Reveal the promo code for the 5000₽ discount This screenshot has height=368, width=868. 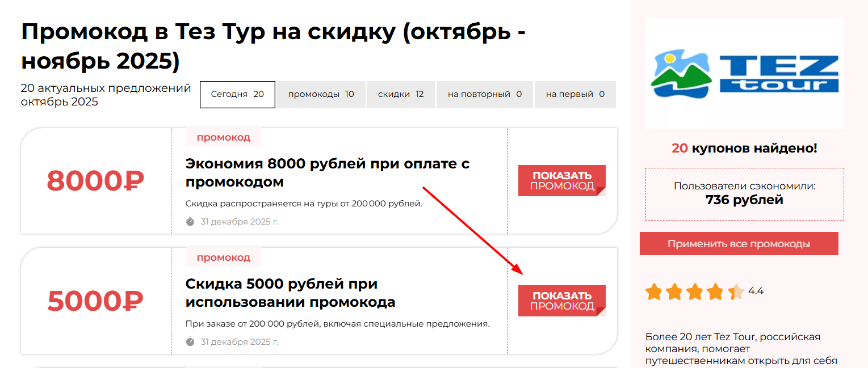click(561, 301)
